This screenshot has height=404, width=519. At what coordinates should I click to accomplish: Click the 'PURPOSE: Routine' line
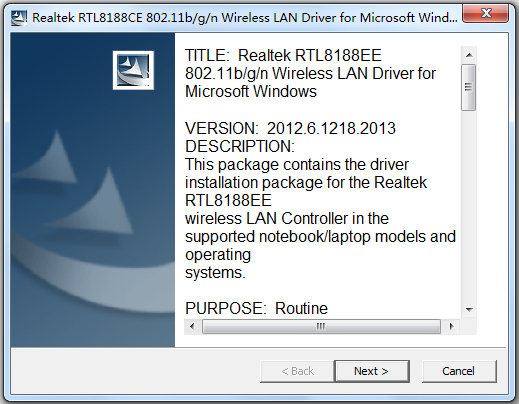click(256, 308)
